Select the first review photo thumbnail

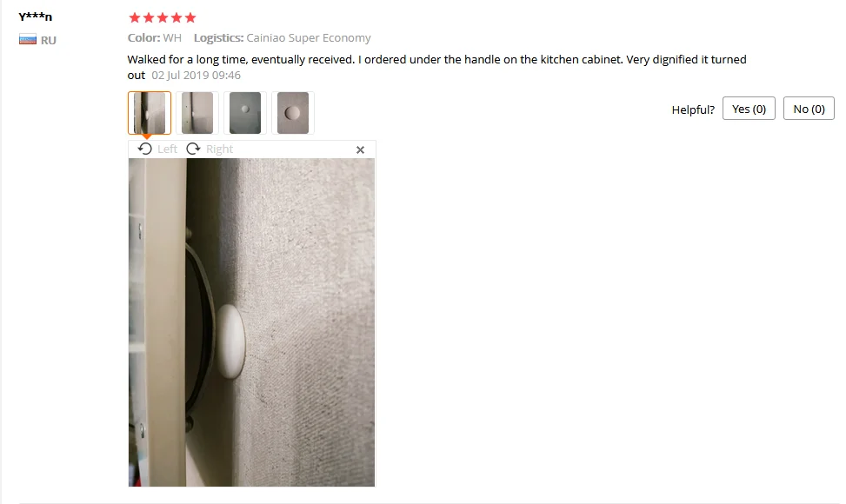[150, 113]
